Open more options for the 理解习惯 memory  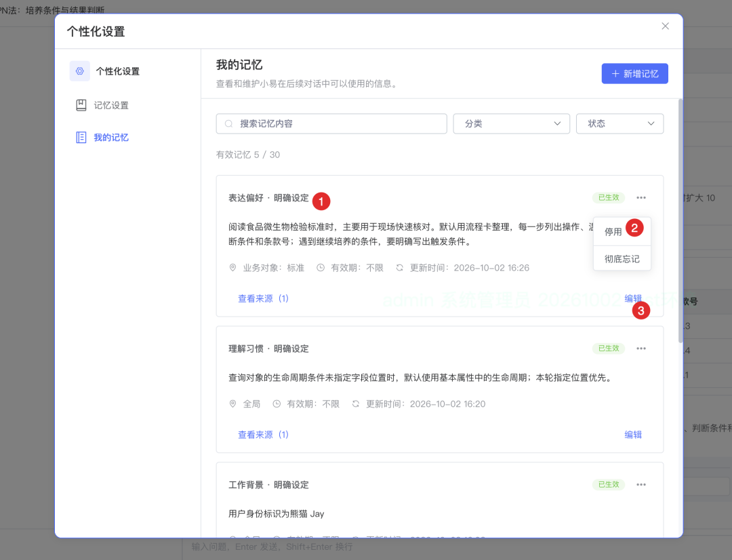(x=641, y=348)
